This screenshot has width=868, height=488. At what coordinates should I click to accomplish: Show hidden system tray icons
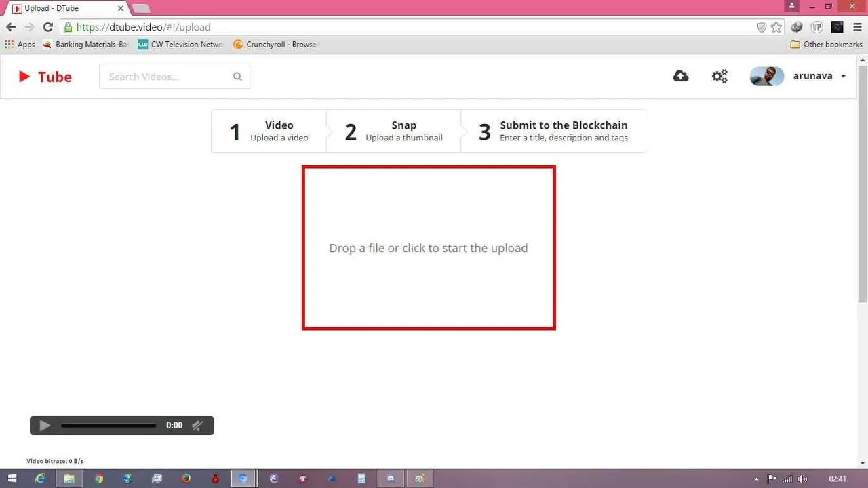[757, 479]
